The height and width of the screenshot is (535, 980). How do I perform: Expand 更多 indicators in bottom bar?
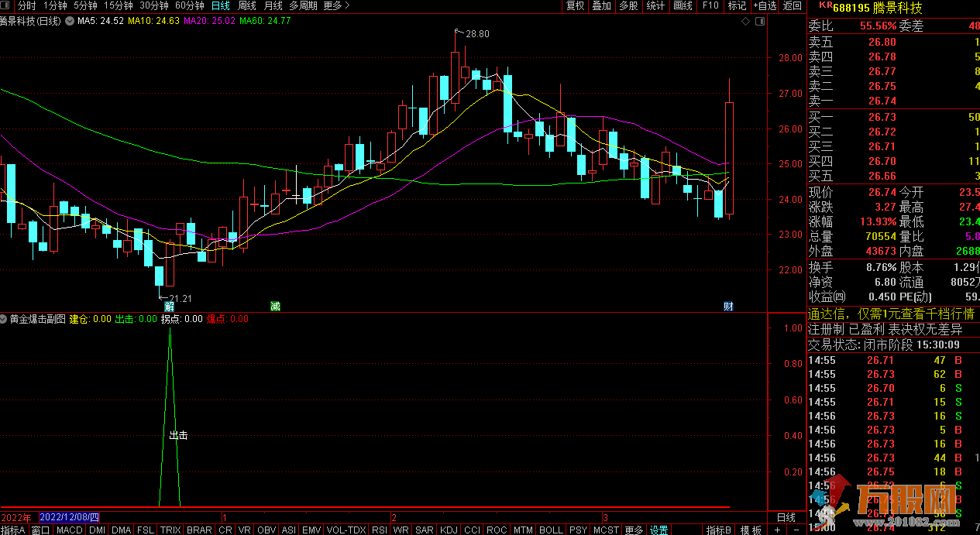tap(634, 530)
